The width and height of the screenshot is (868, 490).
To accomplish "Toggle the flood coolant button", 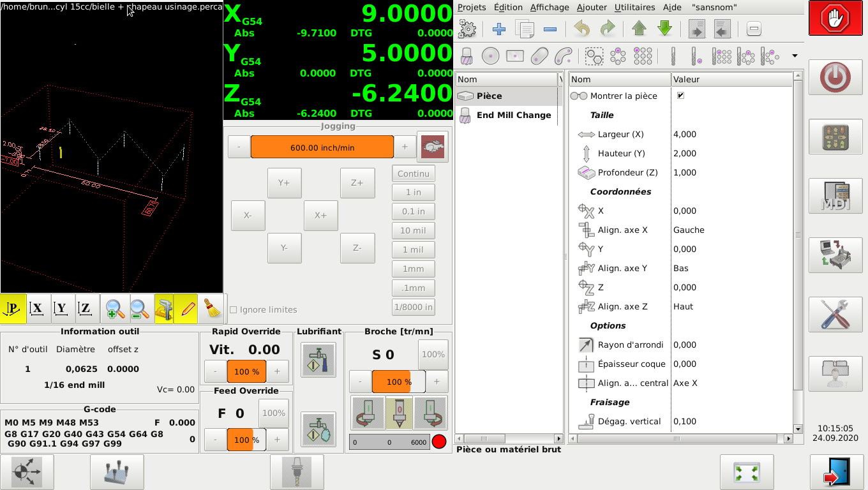I will point(318,360).
